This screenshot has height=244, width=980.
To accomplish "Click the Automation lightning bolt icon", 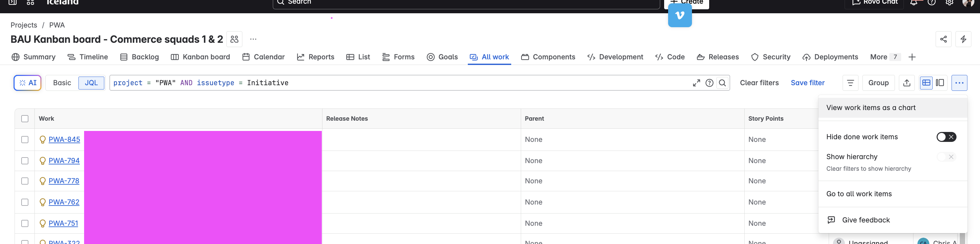I will (x=963, y=39).
